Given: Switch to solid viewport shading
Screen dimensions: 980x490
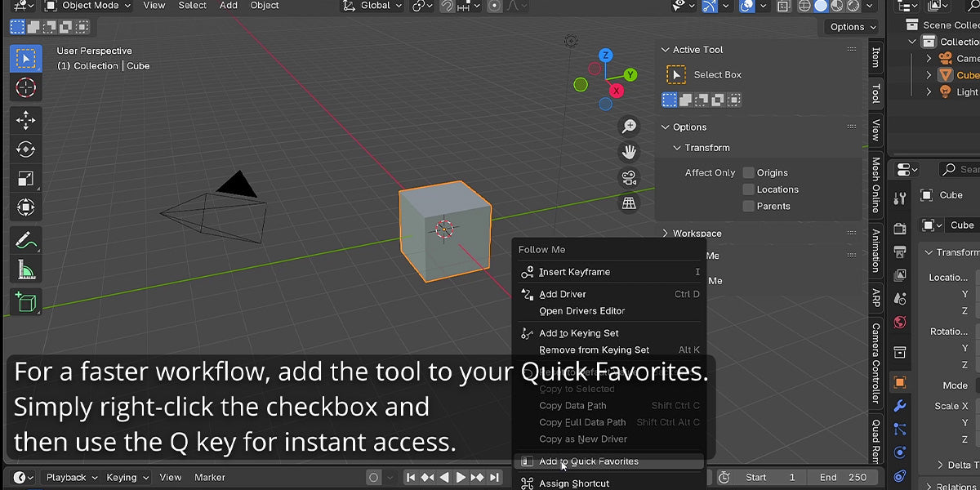Looking at the screenshot, I should pos(821,6).
